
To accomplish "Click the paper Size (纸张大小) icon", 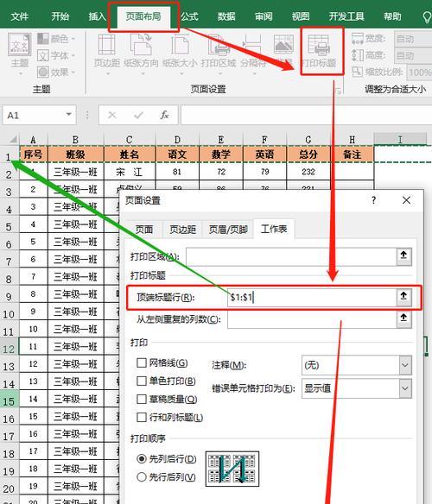I will click(180, 44).
